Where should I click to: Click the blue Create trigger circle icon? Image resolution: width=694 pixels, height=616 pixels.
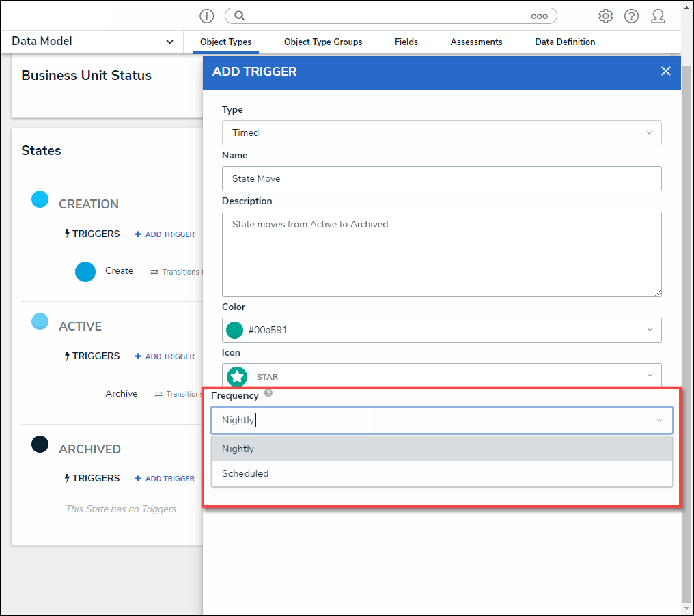pyautogui.click(x=85, y=272)
